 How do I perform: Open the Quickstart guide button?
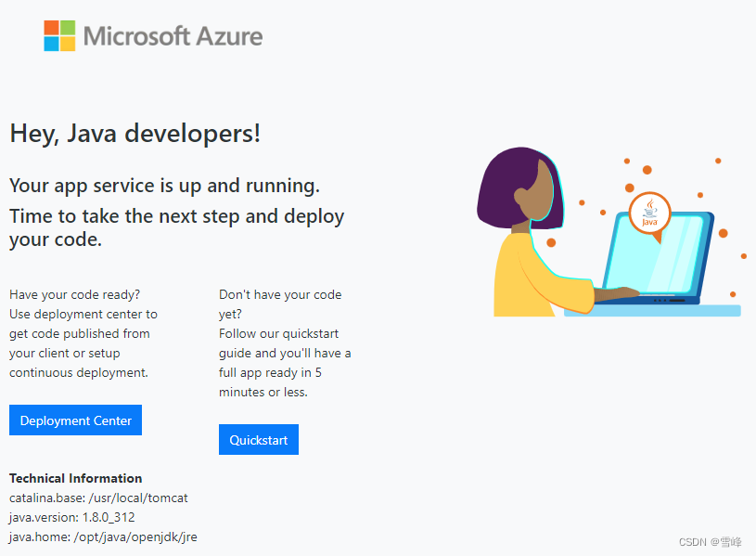click(x=259, y=439)
